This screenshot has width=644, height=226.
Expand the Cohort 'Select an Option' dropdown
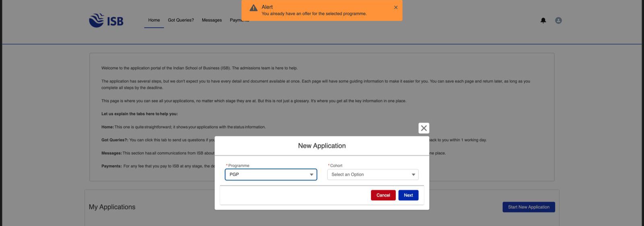373,175
